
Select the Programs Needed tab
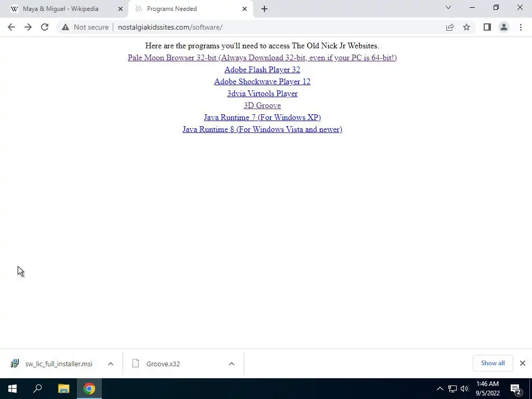click(x=190, y=9)
